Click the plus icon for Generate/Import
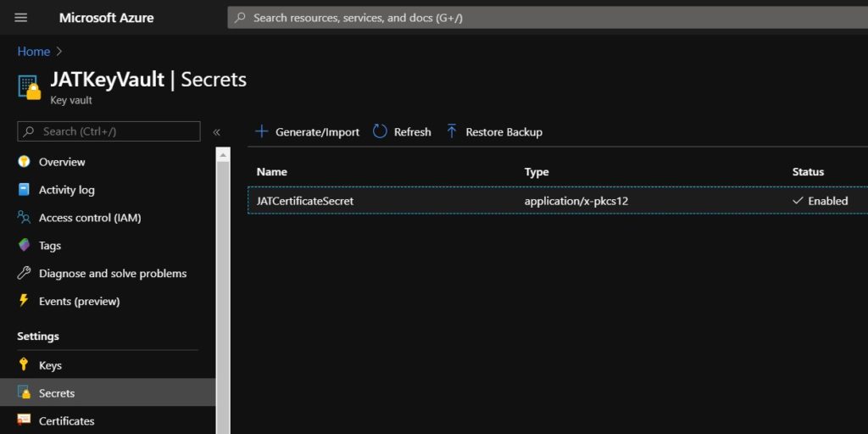Viewport: 868px width, 434px height. [261, 131]
